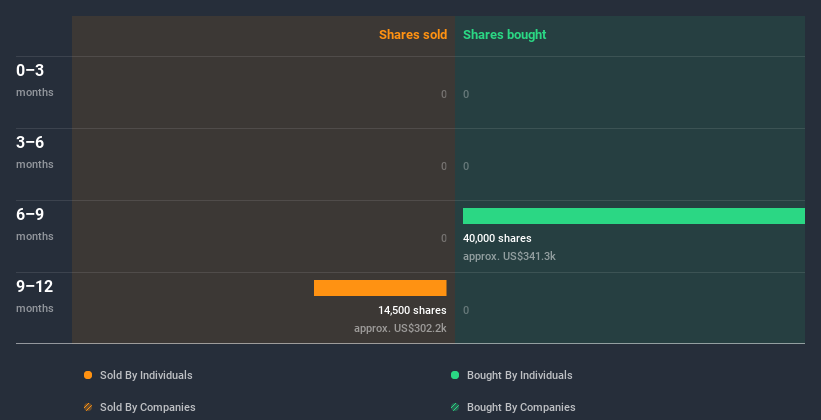The height and width of the screenshot is (420, 821).
Task: Click the striped Bought By Companies legend icon
Action: (455, 407)
